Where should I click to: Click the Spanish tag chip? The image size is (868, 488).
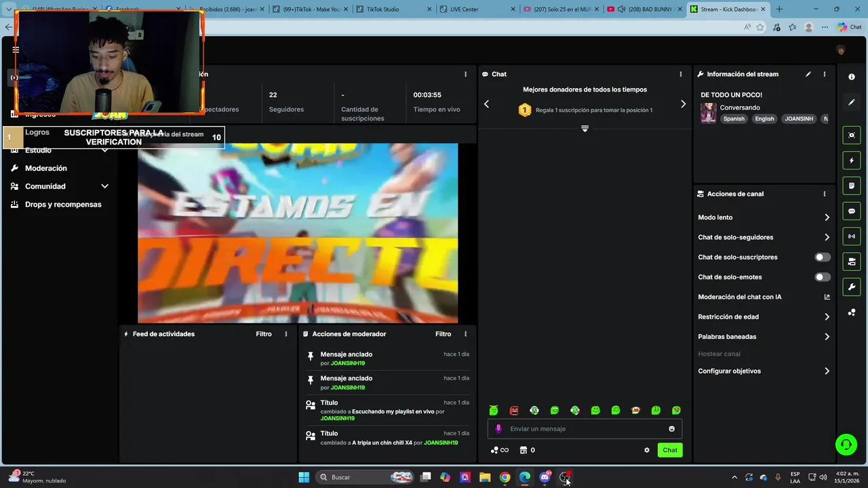[x=734, y=119]
